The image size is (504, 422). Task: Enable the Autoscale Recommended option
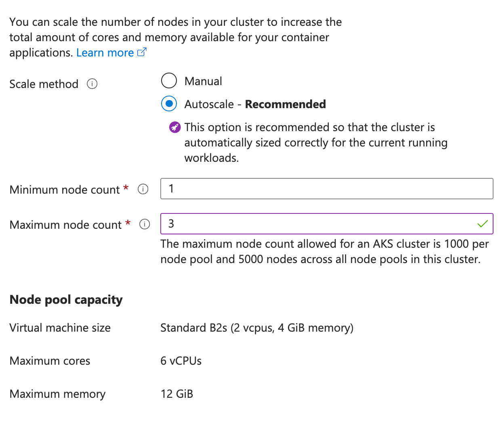pos(169,104)
